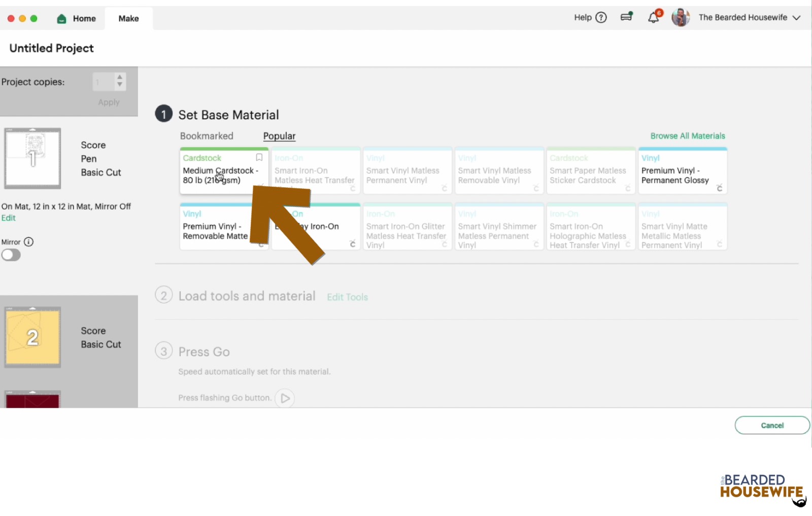Image resolution: width=812 pixels, height=516 pixels.
Task: Click the Edit Tools link
Action: [x=347, y=297]
